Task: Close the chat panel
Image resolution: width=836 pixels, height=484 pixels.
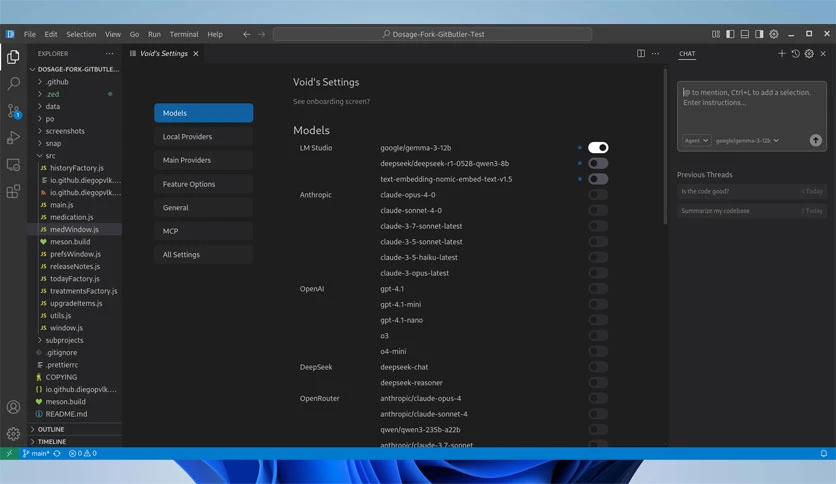Action: coord(823,53)
